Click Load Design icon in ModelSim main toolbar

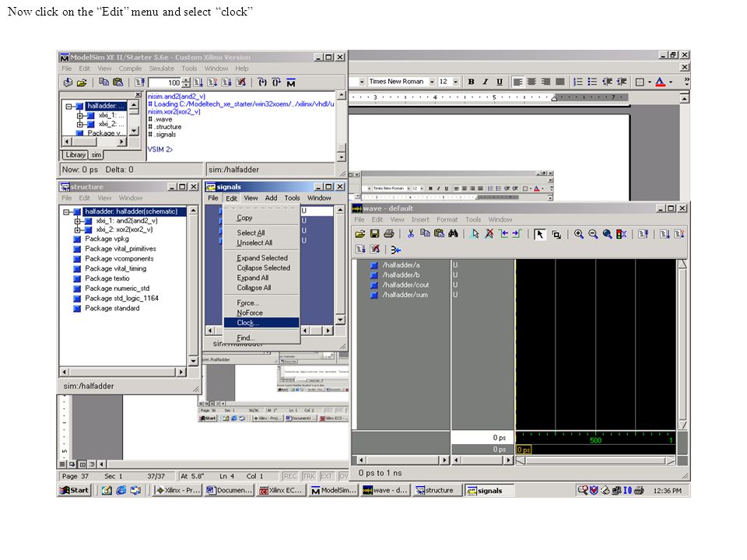click(x=68, y=82)
